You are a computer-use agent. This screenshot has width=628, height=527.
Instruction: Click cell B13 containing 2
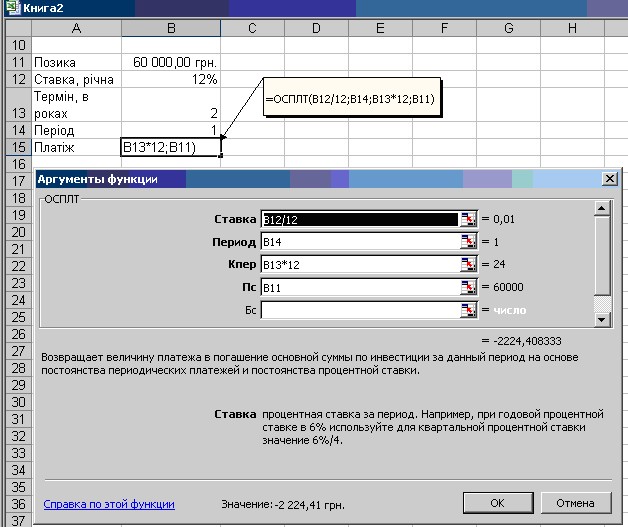coord(171,105)
